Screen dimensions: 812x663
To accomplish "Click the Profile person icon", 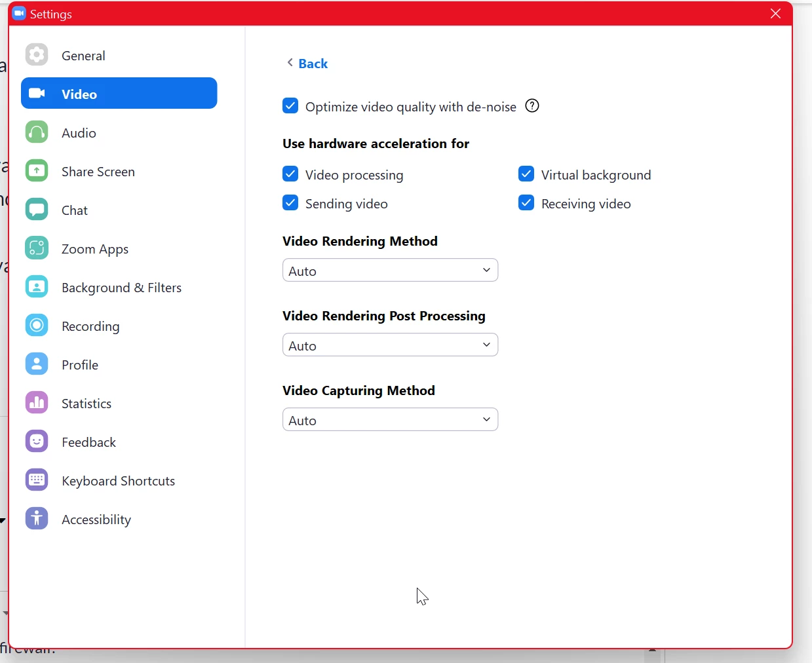I will 37,364.
